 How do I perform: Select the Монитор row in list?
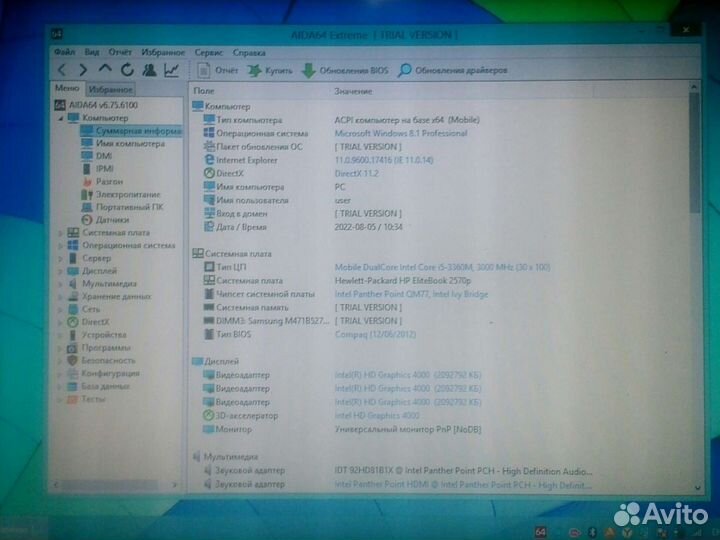342,429
